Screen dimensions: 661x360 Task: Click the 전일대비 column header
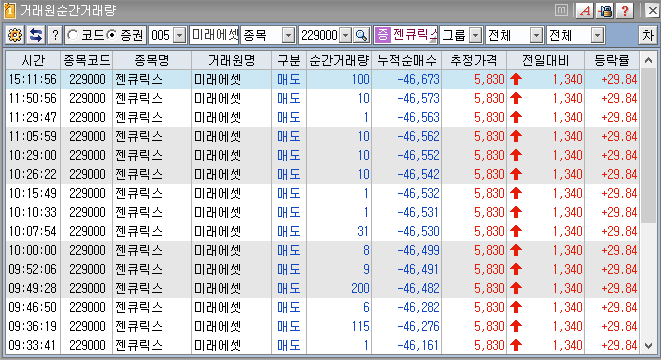(545, 61)
